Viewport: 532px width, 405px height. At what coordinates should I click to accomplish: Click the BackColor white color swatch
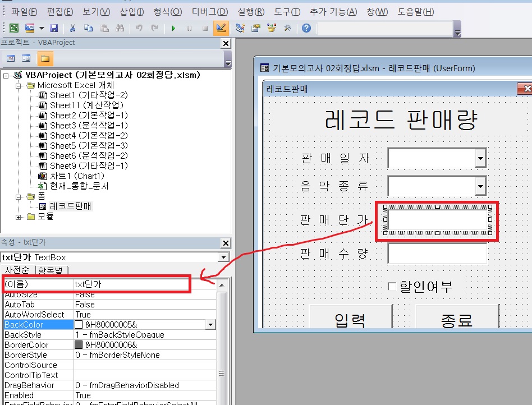(79, 325)
